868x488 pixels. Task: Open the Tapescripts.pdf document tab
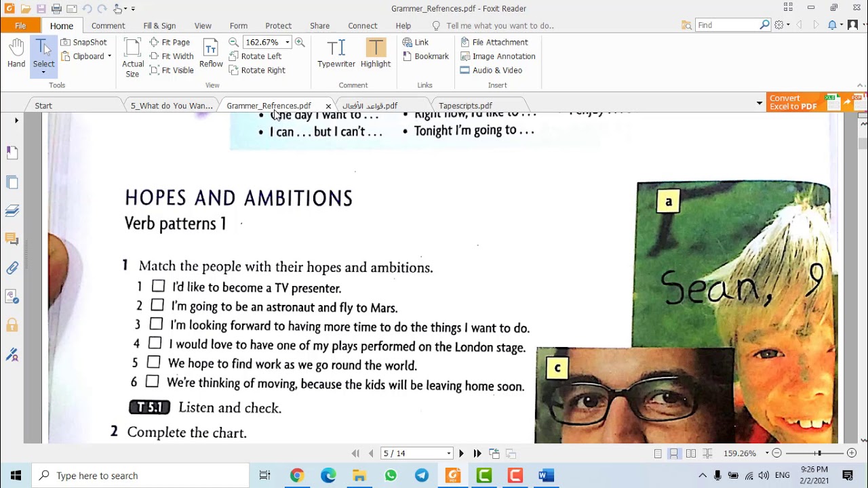click(465, 106)
